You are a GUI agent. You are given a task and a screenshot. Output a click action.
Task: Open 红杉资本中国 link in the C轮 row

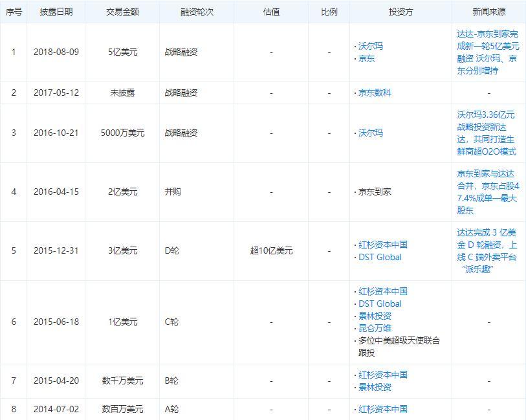(383, 291)
